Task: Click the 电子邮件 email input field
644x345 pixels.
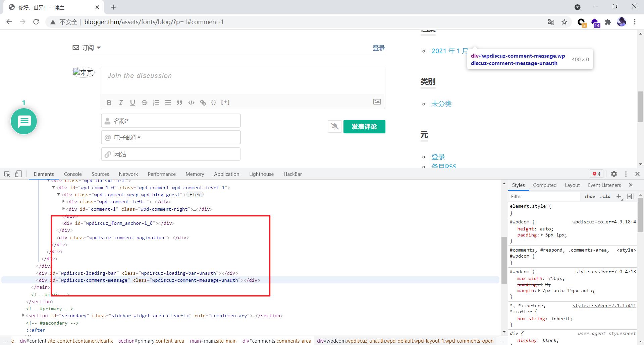Action: 171,137
